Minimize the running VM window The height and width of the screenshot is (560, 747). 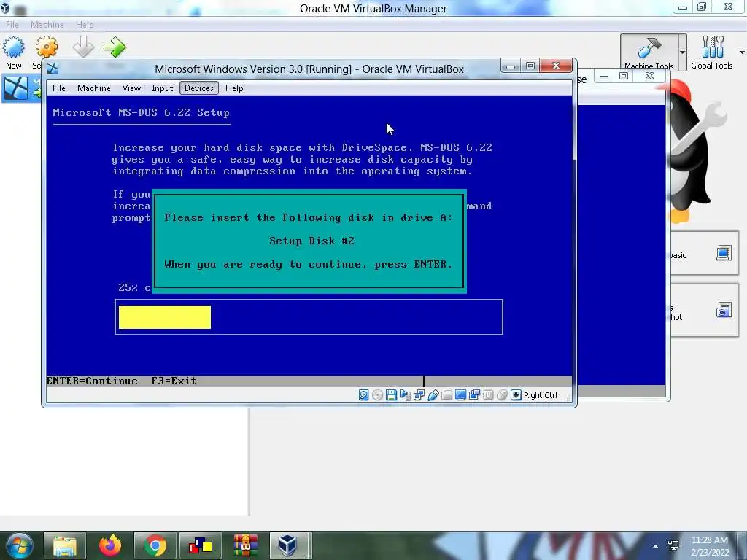click(511, 66)
